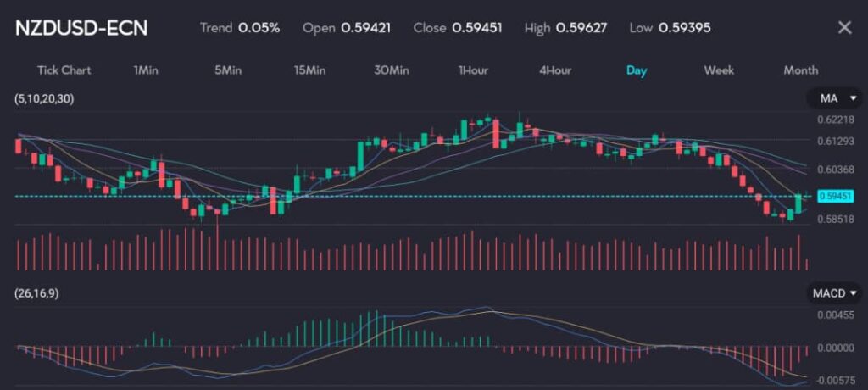The width and height of the screenshot is (868, 390).
Task: Switch chart to 1Hour timeframe
Action: click(473, 70)
